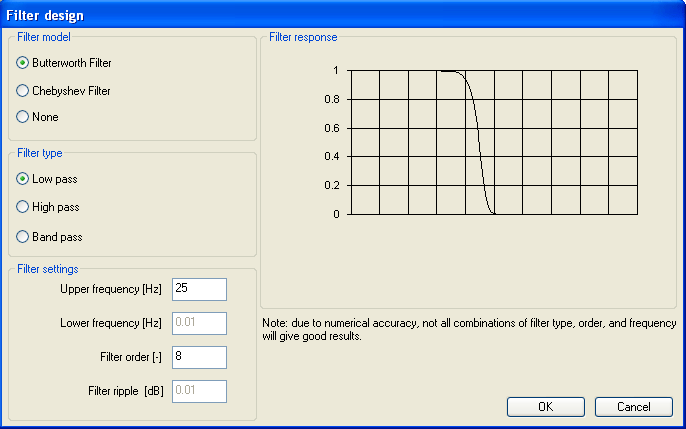Select the Low pass filter type

pos(23,179)
